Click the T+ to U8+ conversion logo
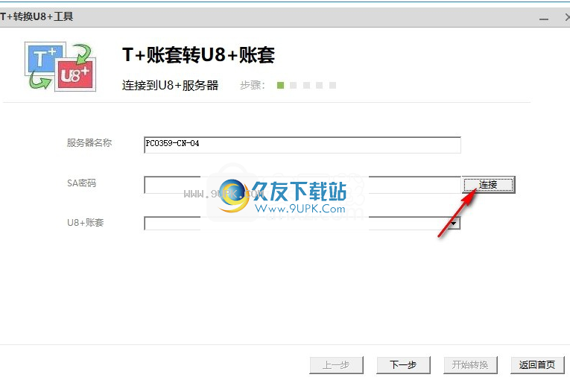 tap(60, 66)
